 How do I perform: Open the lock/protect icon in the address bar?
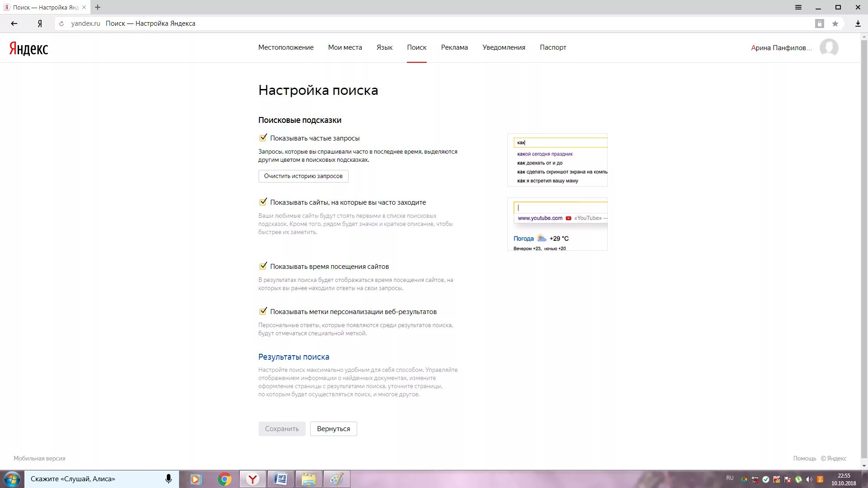click(819, 23)
